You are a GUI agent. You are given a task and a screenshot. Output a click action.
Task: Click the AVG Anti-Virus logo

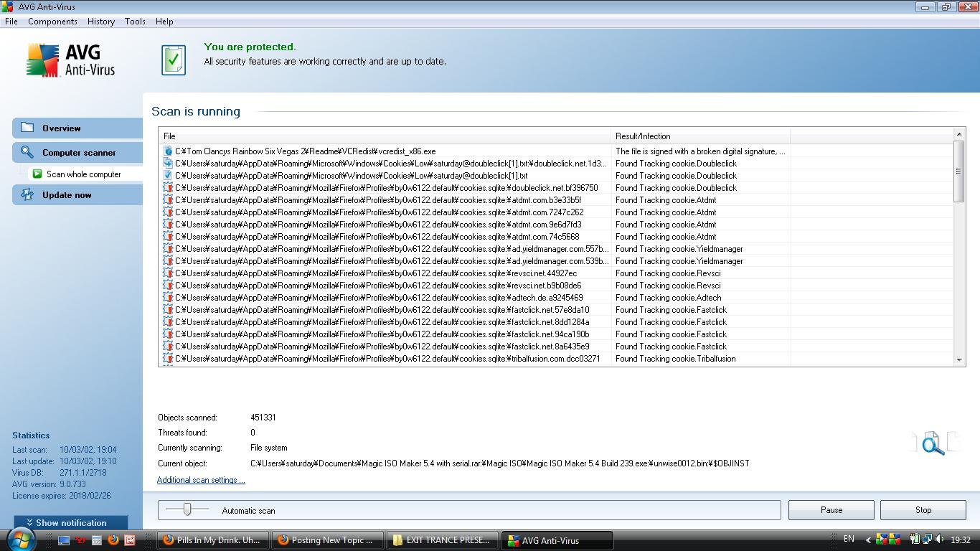71,60
